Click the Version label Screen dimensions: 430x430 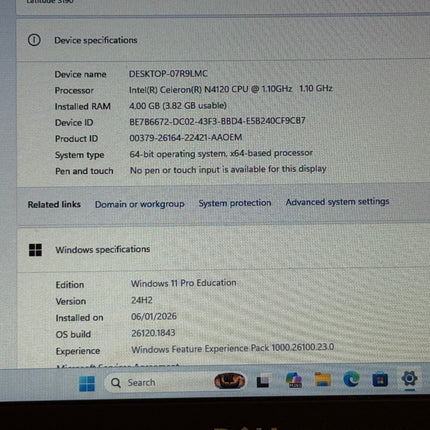click(71, 301)
